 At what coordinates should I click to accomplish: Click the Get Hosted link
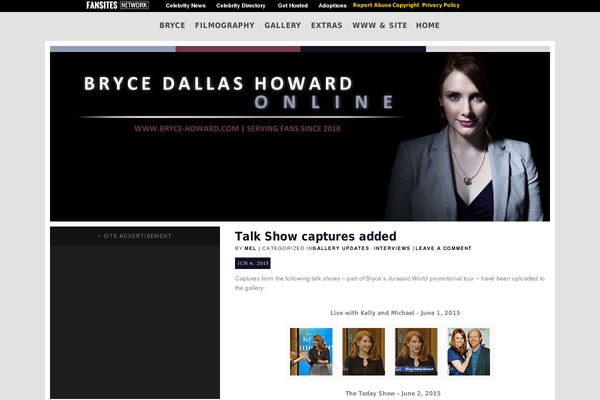tap(293, 6)
